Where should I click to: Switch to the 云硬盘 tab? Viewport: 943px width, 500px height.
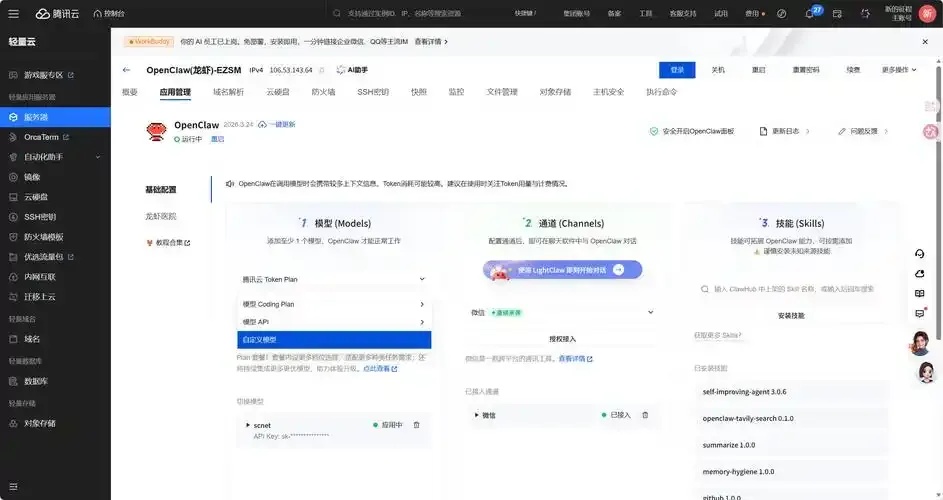tap(278, 92)
